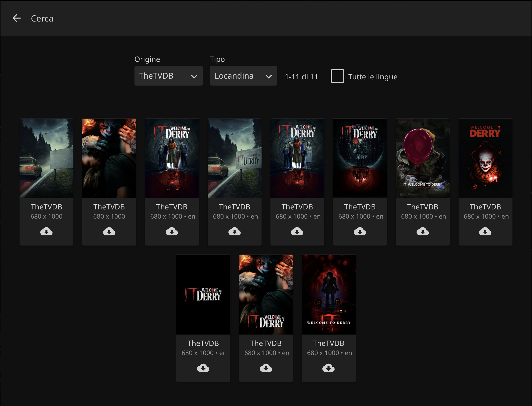Download the first poster with the road sign
Screen dimensions: 532x406
pos(46,232)
